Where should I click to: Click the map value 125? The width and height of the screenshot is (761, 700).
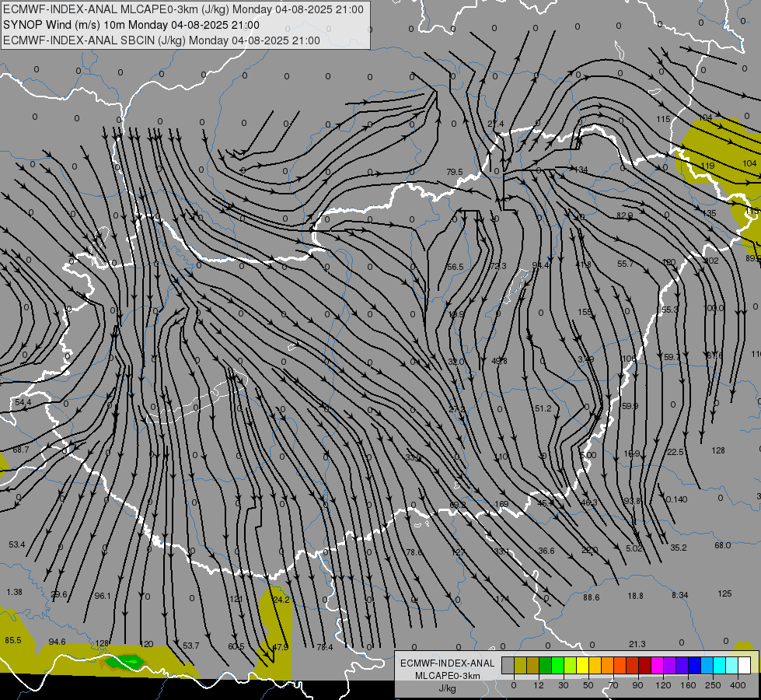click(x=724, y=593)
